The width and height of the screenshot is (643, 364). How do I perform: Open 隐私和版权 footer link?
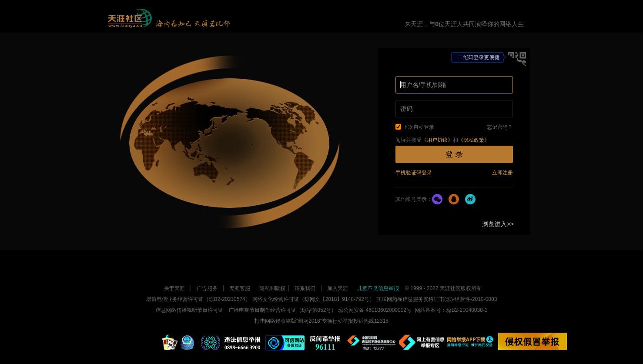coord(272,288)
